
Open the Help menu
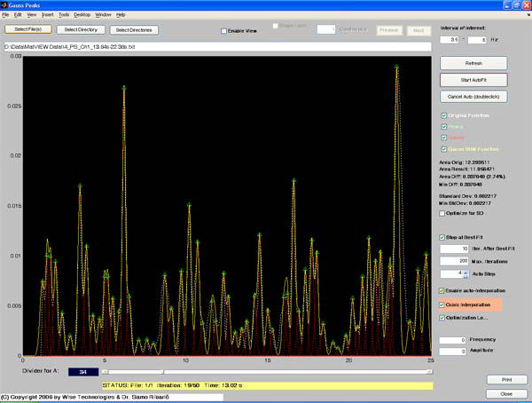pyautogui.click(x=121, y=15)
